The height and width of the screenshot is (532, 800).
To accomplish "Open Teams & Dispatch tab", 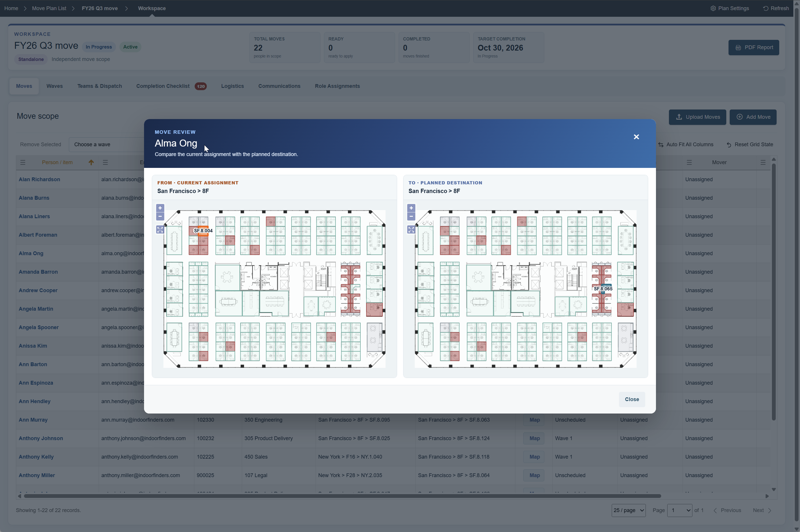I will 99,86.
